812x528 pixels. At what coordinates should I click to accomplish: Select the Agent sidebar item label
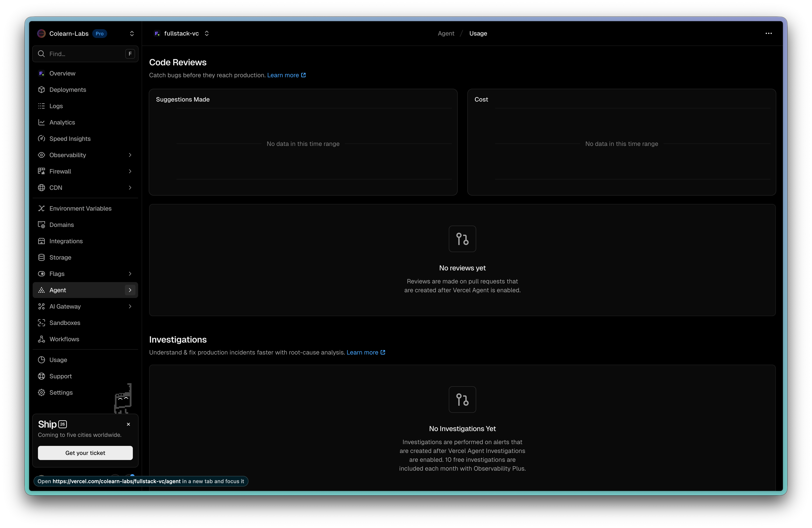click(x=58, y=290)
